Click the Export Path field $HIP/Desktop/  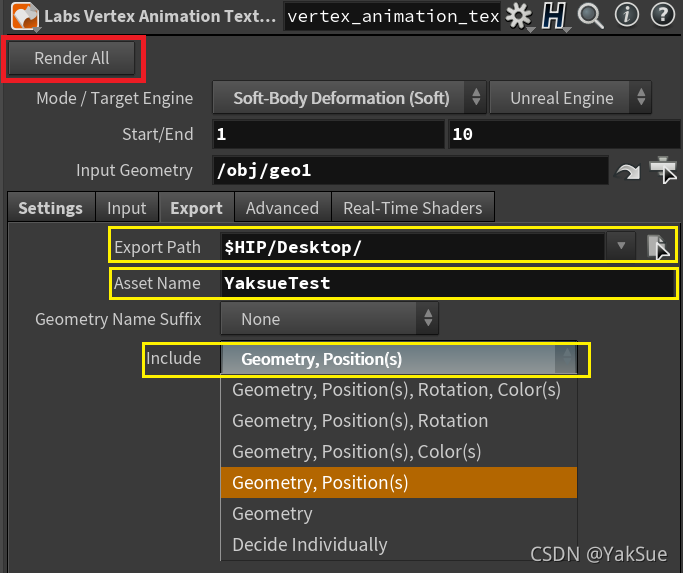pyautogui.click(x=413, y=247)
